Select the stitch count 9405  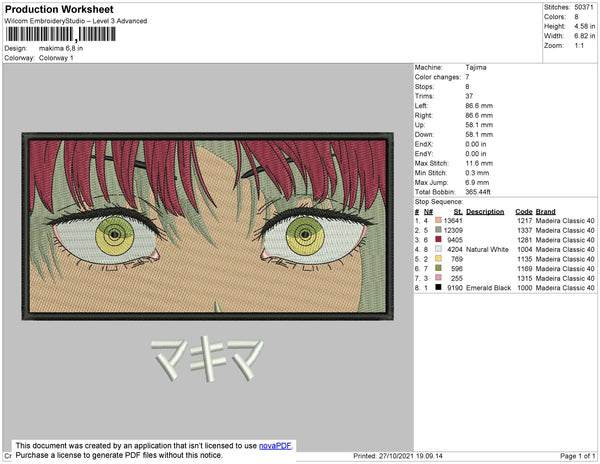(455, 240)
